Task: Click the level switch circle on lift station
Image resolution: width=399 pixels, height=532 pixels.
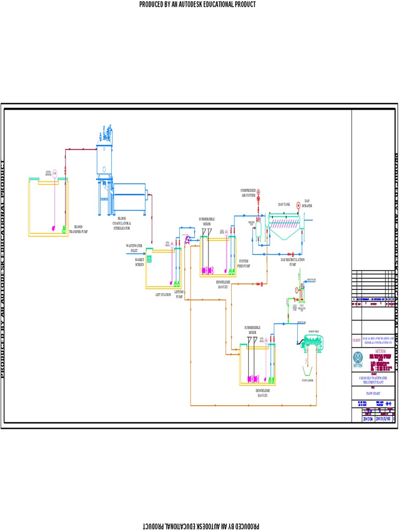Action: (172, 244)
